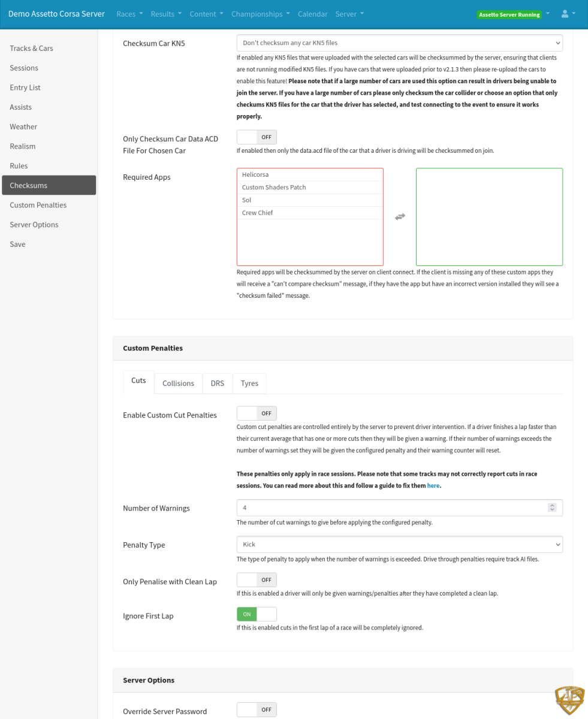Open the Penalty Type dropdown
This screenshot has height=719, width=588.
pyautogui.click(x=399, y=545)
